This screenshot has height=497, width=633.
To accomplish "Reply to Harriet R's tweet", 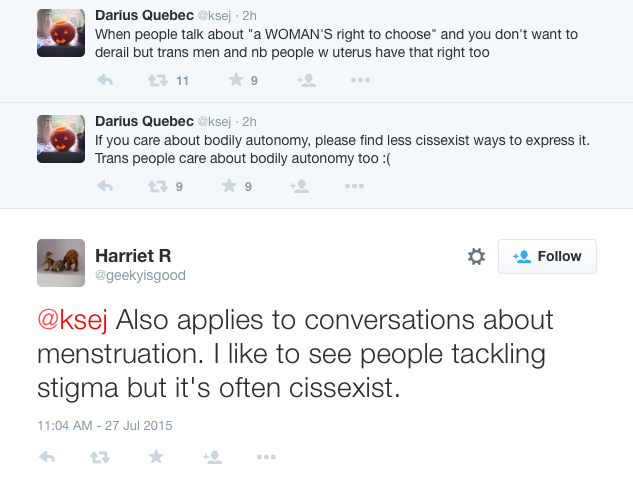I will click(x=46, y=456).
